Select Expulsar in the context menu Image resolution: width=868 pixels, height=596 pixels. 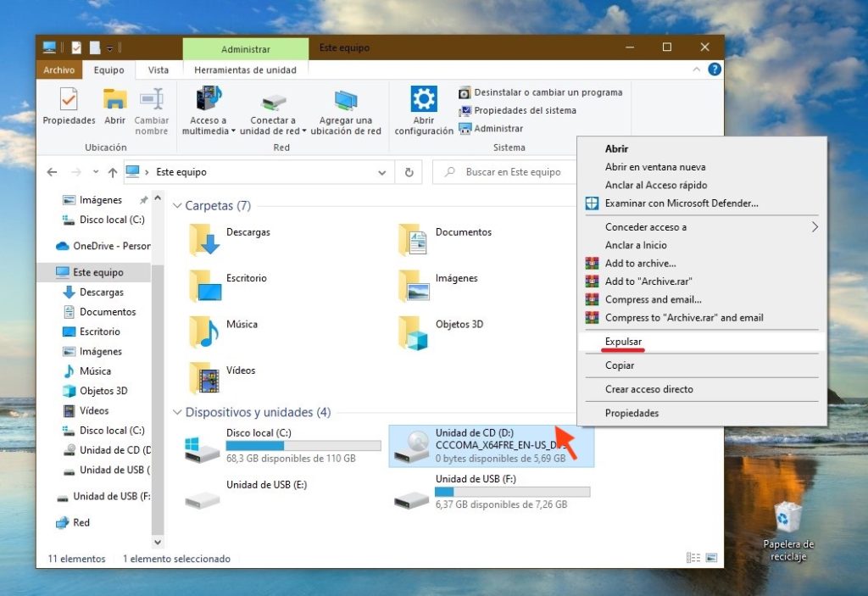pyautogui.click(x=625, y=341)
